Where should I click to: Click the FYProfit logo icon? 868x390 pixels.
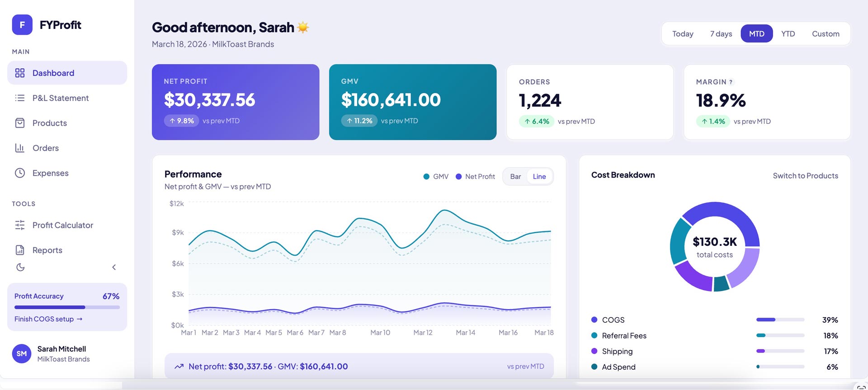click(x=22, y=25)
